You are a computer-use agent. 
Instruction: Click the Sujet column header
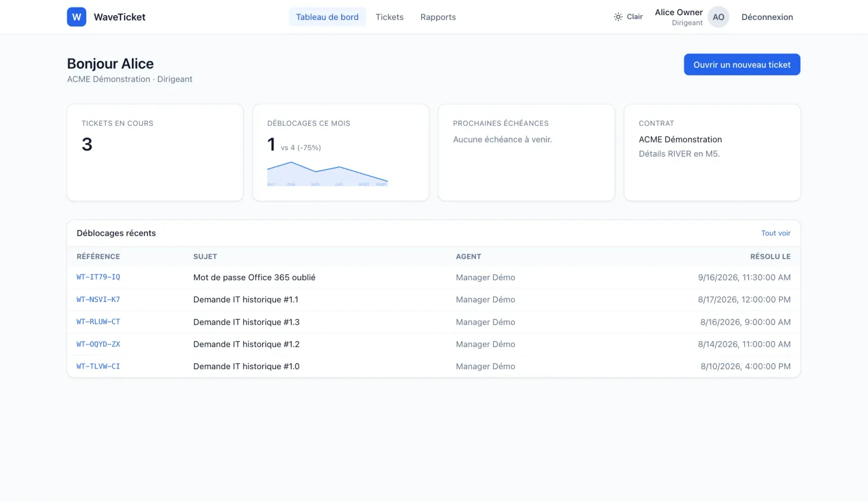click(205, 256)
